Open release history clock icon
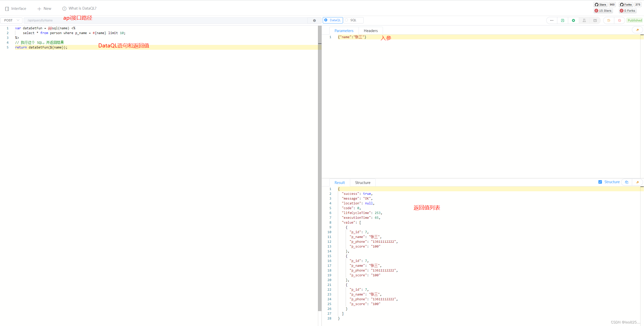 click(608, 20)
